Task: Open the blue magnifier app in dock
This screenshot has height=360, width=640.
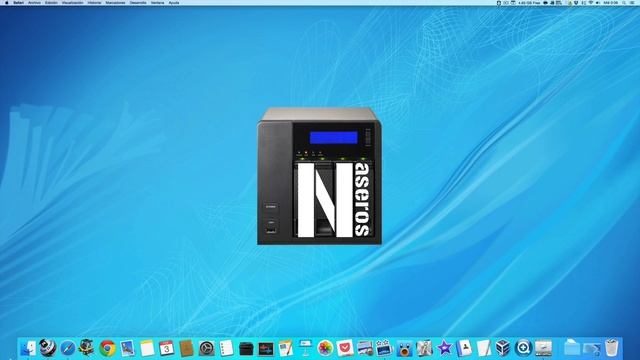Action: point(523,348)
